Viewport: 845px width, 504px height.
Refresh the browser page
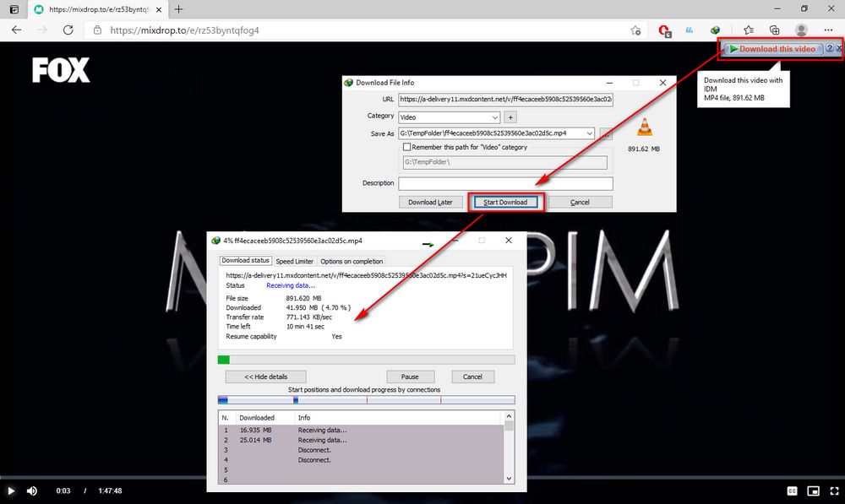coord(68,30)
